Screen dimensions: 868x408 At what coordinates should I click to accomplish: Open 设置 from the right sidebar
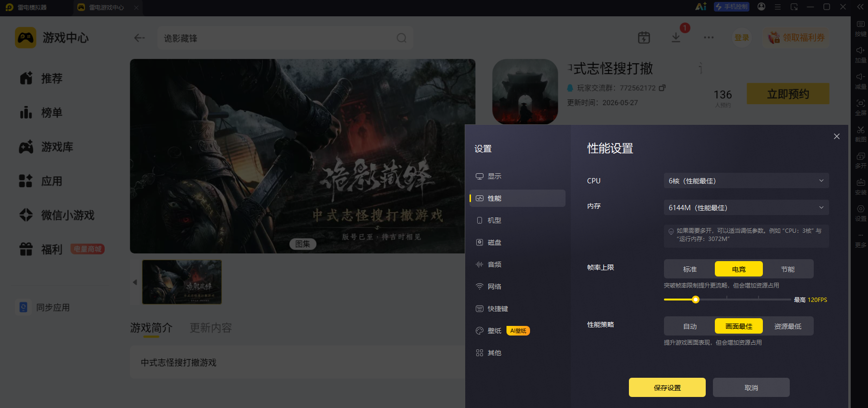860,213
